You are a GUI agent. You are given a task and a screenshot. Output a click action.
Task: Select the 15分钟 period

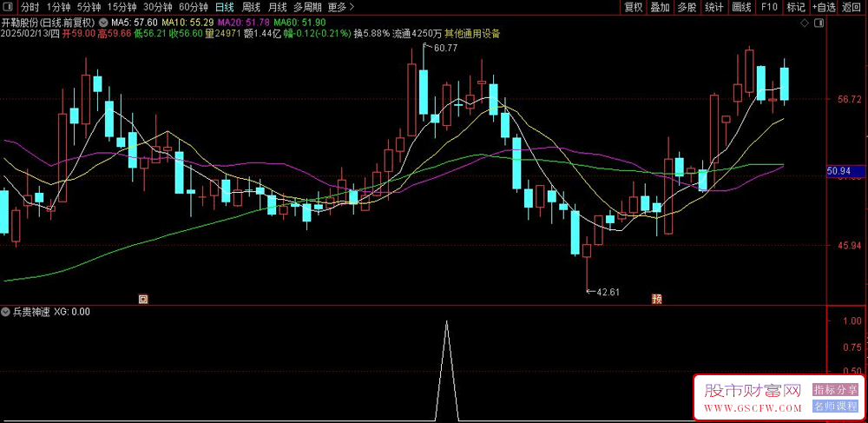pos(122,7)
